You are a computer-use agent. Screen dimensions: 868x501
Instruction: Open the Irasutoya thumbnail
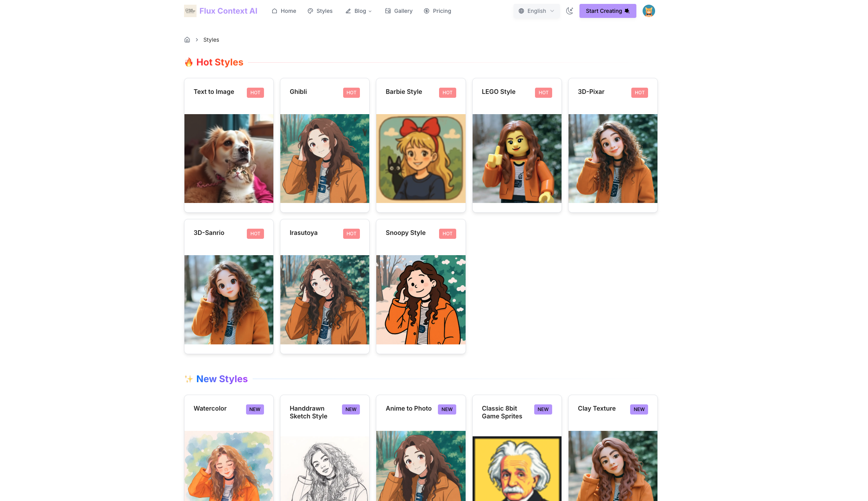tap(325, 300)
